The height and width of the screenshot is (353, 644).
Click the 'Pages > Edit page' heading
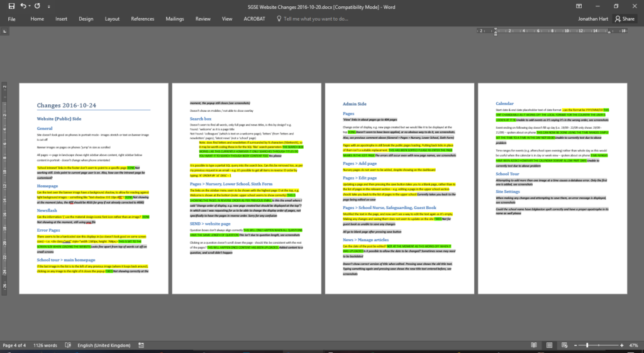pos(359,178)
